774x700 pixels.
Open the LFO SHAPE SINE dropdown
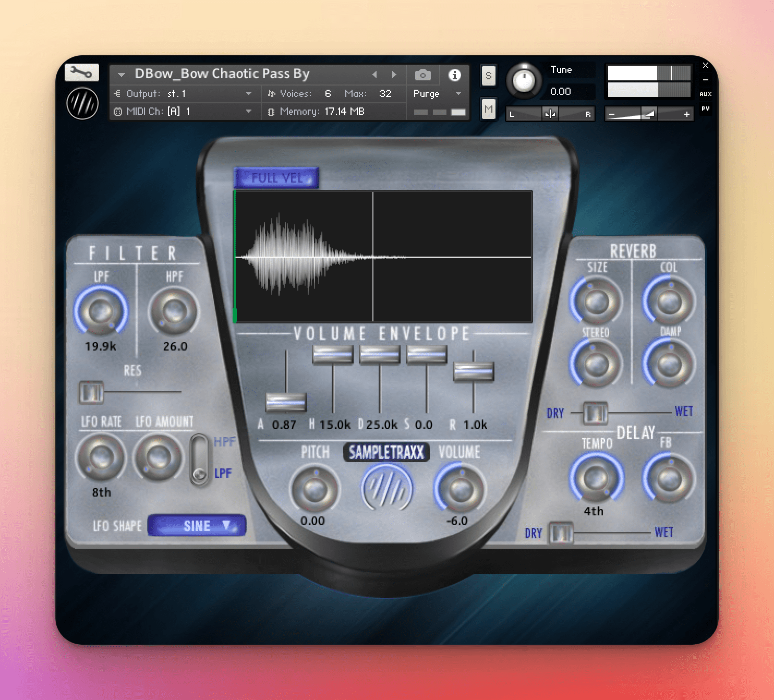pyautogui.click(x=197, y=525)
